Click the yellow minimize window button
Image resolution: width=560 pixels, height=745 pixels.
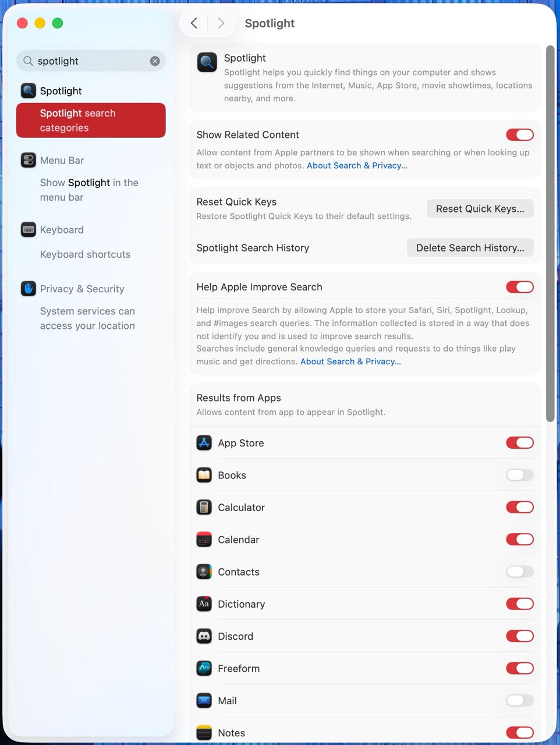coord(40,23)
